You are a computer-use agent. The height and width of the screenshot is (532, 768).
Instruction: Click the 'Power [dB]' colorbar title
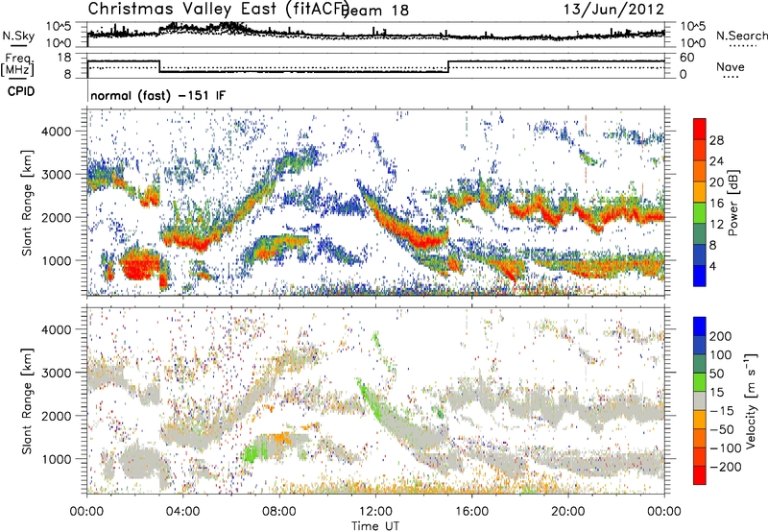[x=732, y=203]
